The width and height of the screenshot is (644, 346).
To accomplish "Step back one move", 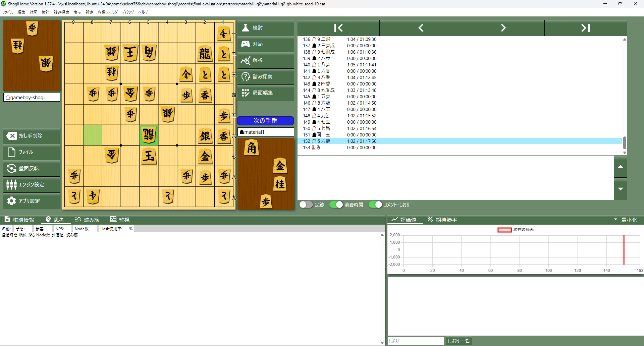I will tap(421, 28).
